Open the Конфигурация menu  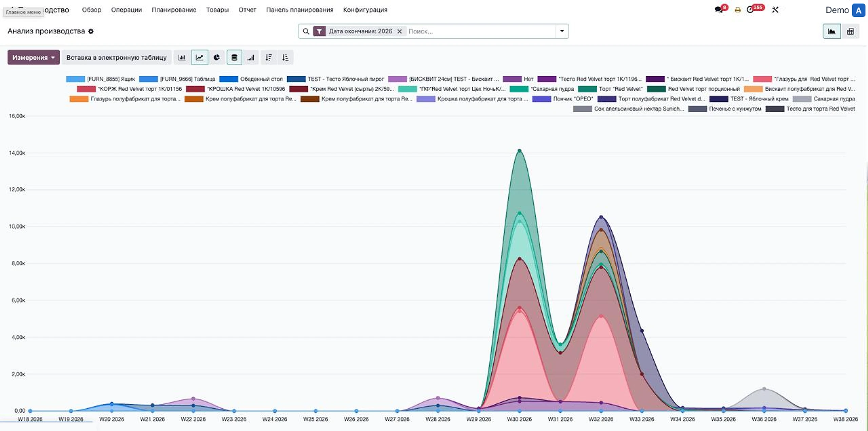click(365, 10)
